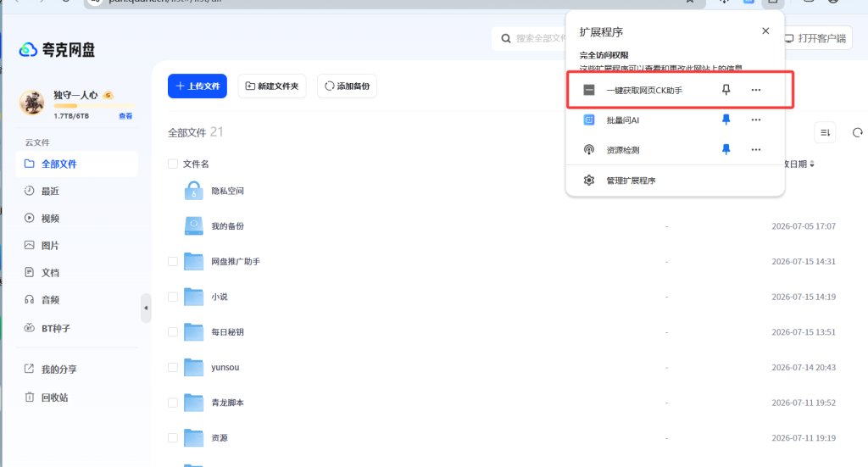Click the 青龙脚本 file name

click(x=227, y=403)
